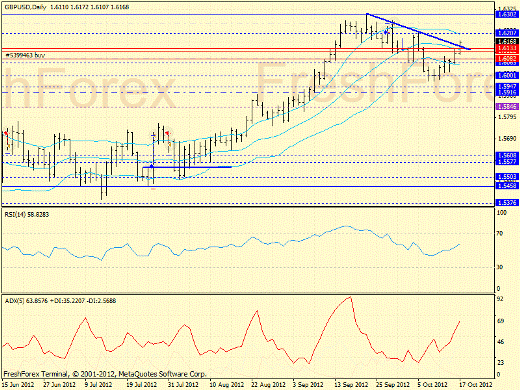The height and width of the screenshot is (390, 520).
Task: Select the 13 Sep 2012 date label
Action: pyautogui.click(x=351, y=384)
